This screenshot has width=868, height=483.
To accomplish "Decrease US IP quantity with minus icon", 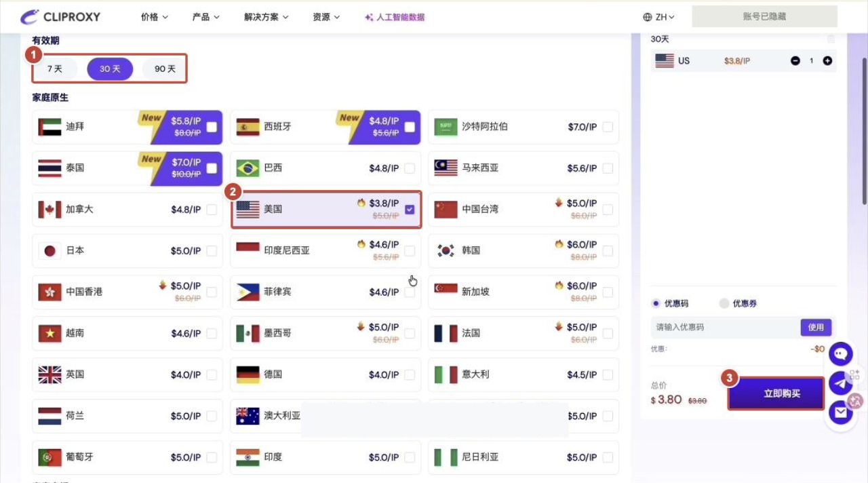I will (x=795, y=61).
